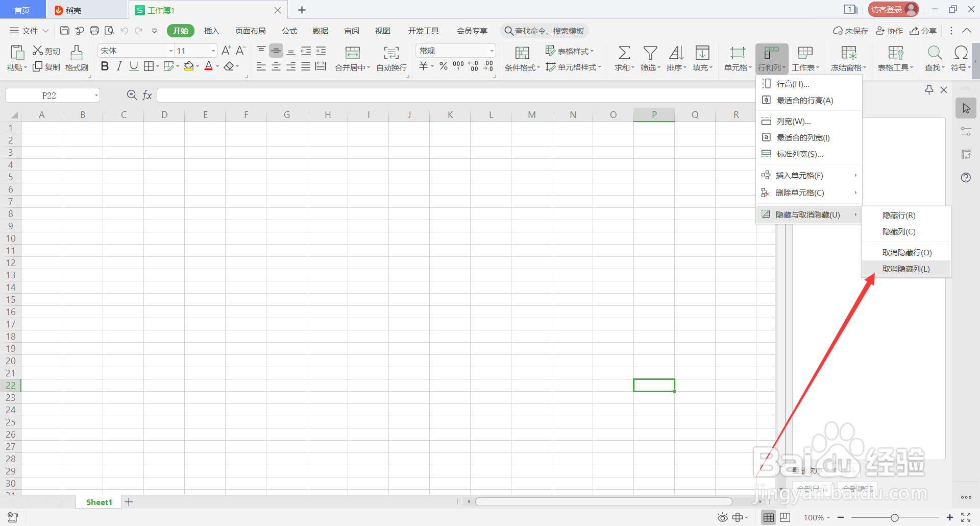Click the Fill (填充) icon
This screenshot has height=526, width=980.
pyautogui.click(x=702, y=53)
